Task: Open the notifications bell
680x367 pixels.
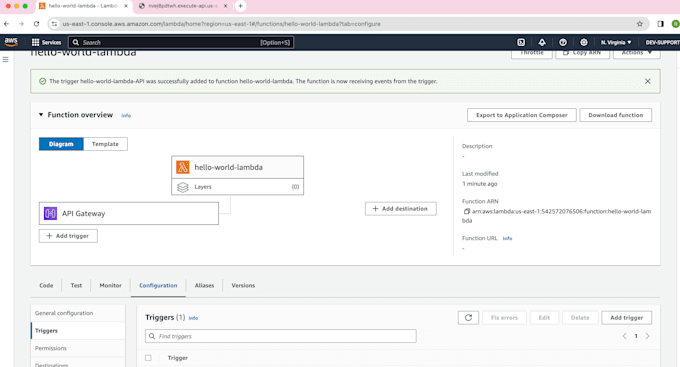Action: coord(542,42)
